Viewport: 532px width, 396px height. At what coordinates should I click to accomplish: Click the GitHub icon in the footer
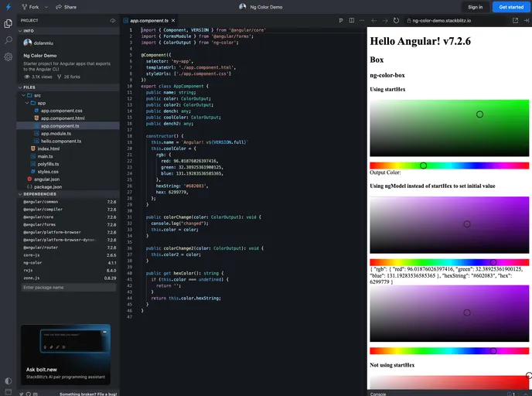(x=29, y=394)
